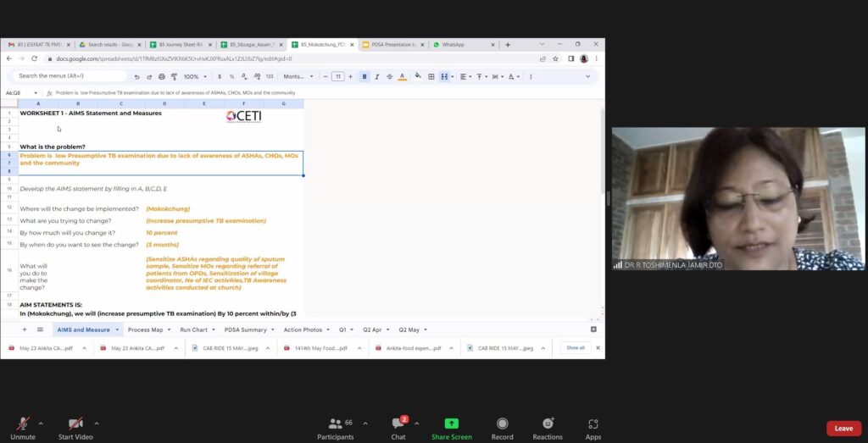
Task: Start recording with Record button
Action: pyautogui.click(x=503, y=426)
